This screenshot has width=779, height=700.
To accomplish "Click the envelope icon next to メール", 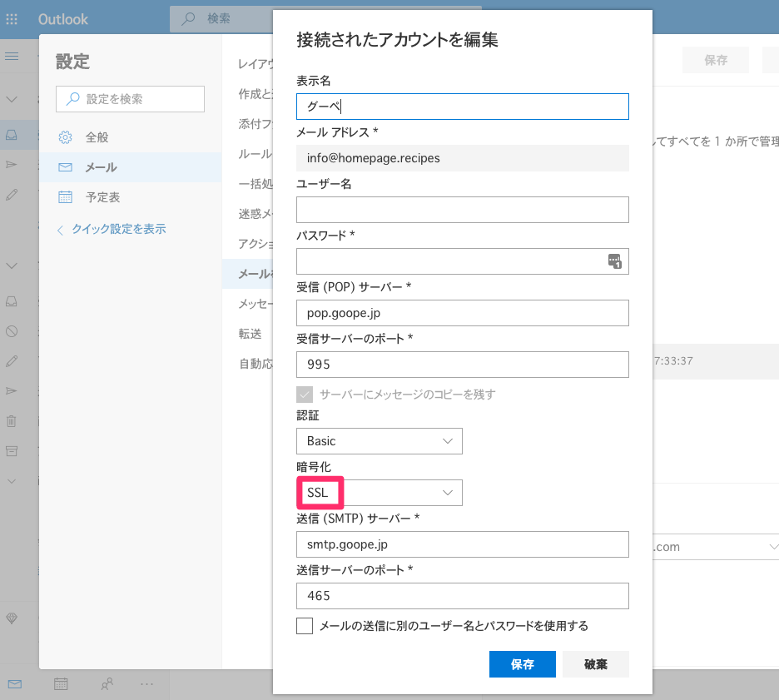I will (65, 167).
